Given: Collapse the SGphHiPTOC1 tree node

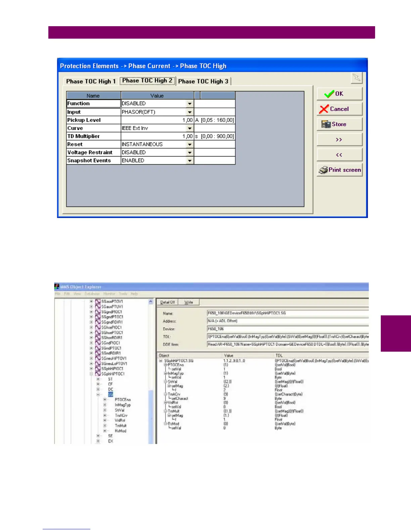Looking at the screenshot, I should [91, 374].
